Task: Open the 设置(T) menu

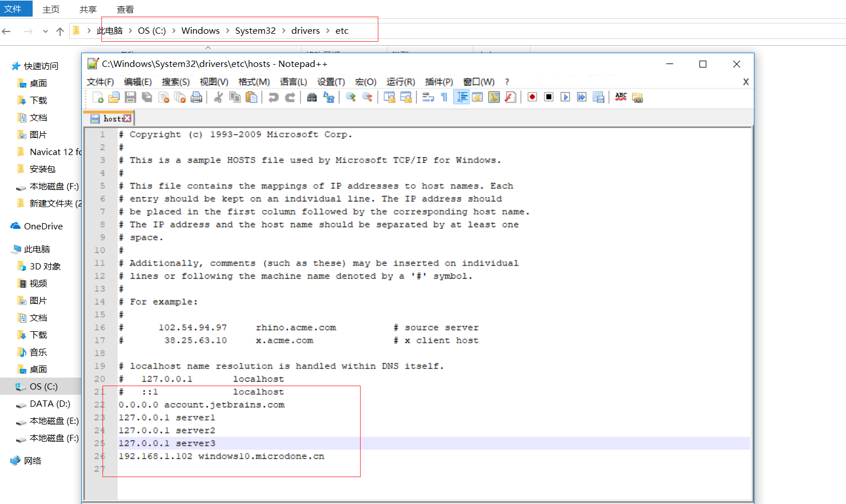Action: point(331,82)
